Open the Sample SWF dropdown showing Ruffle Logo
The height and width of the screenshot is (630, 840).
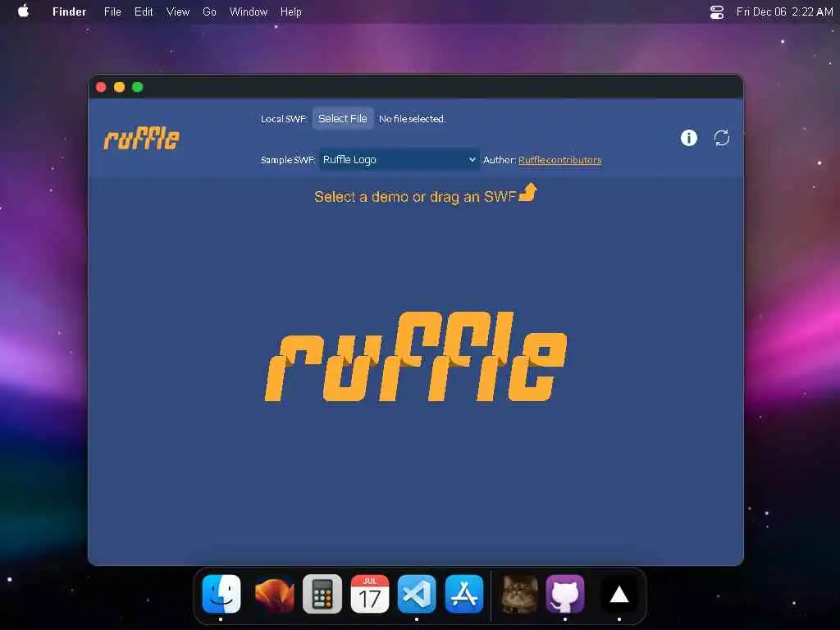click(399, 160)
